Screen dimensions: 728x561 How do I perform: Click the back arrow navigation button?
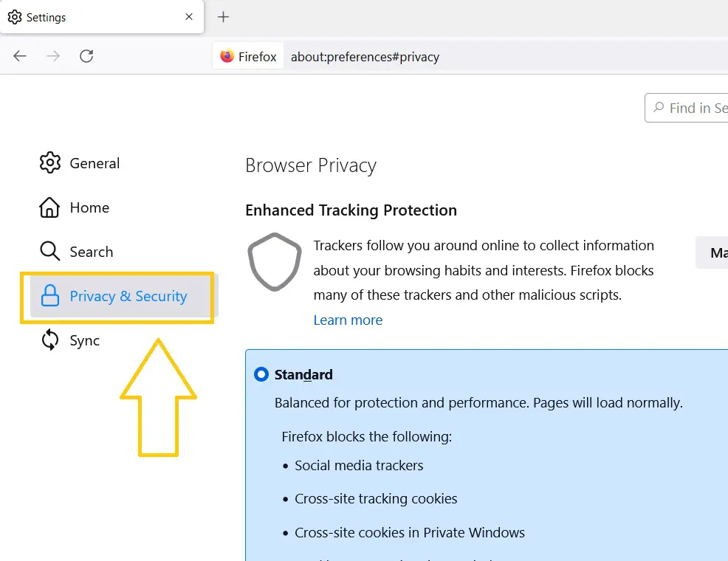pyautogui.click(x=20, y=56)
